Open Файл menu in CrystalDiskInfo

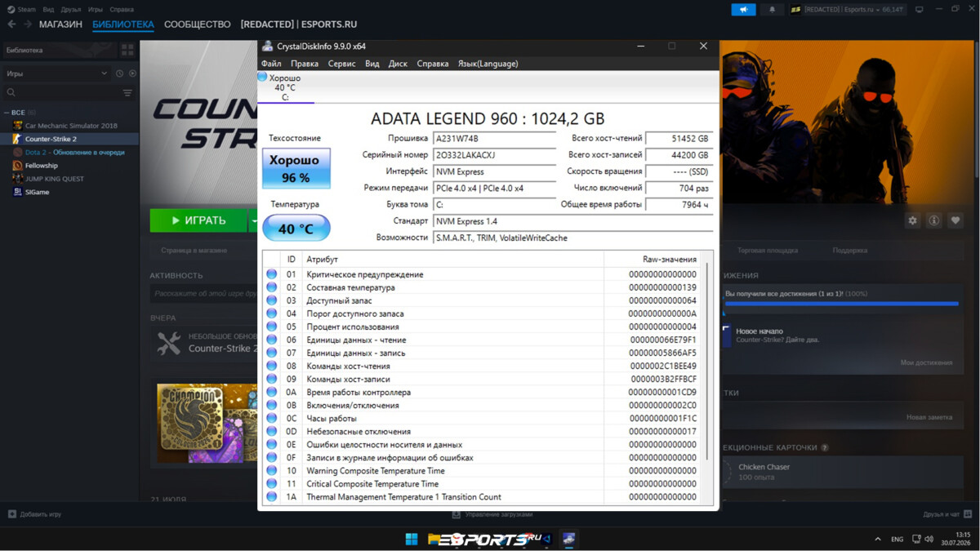point(271,64)
